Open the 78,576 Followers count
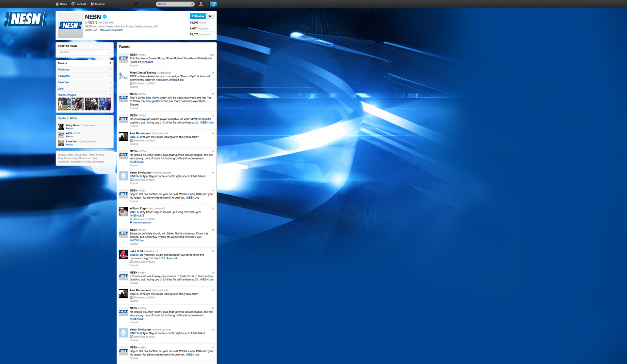This screenshot has width=627, height=364. (200, 34)
